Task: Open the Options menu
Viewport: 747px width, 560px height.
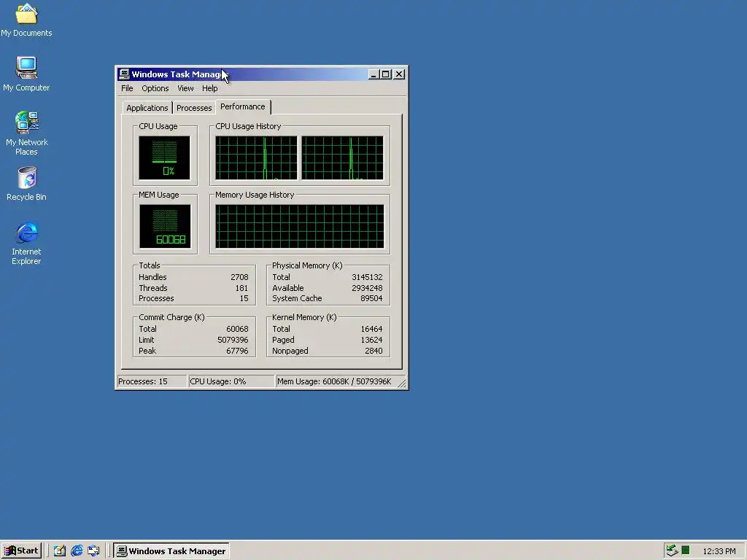Action: click(155, 88)
